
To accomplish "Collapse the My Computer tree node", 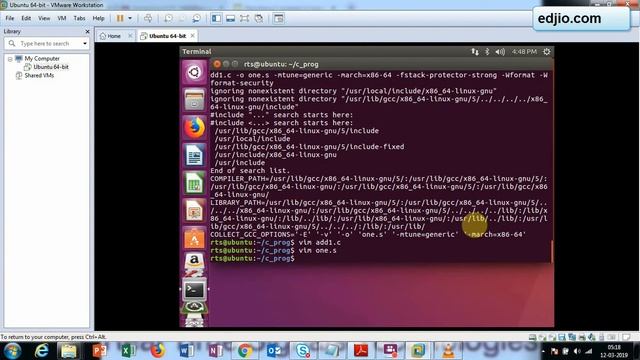I will pos(10,59).
